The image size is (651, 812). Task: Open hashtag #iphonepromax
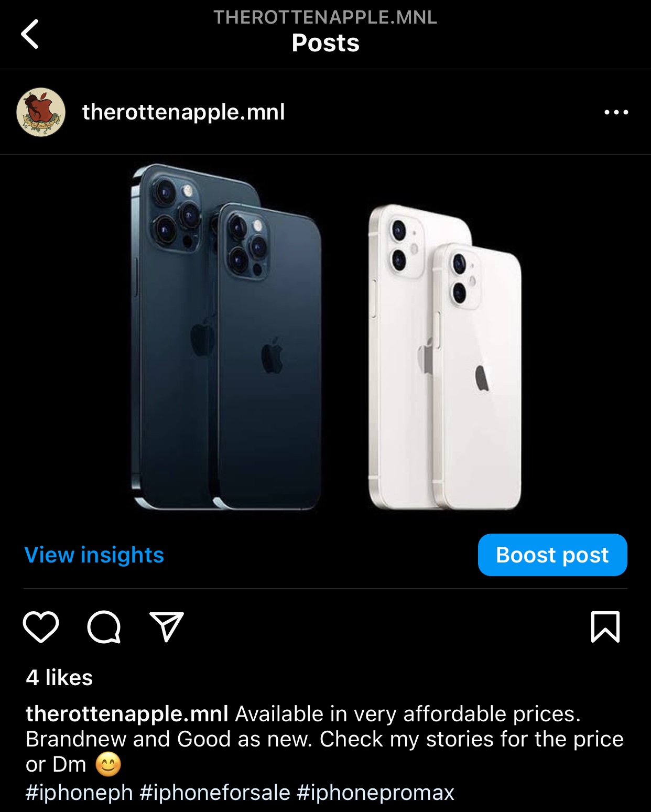pyautogui.click(x=375, y=792)
